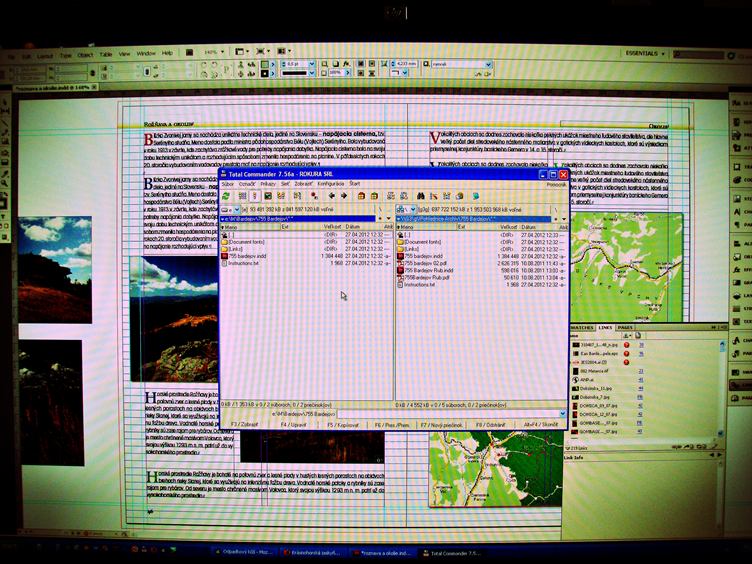Click the binoculars Search icon
The width and height of the screenshot is (752, 564).
click(x=422, y=196)
